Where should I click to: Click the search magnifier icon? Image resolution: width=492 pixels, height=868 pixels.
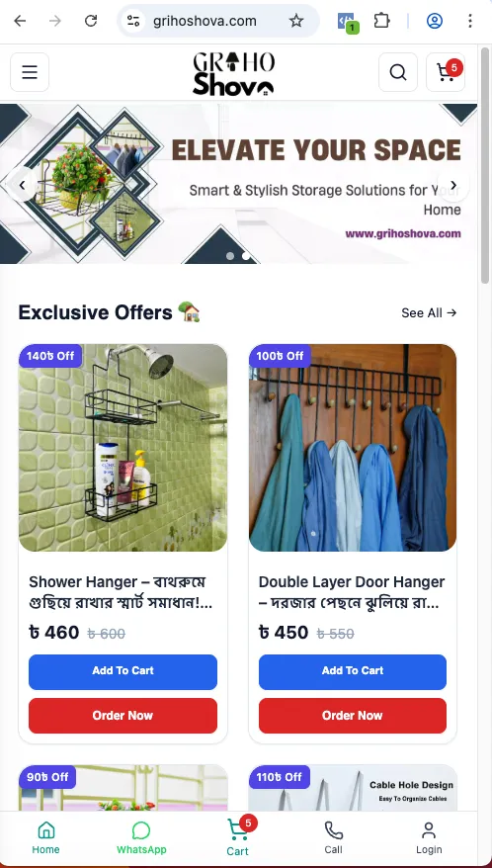click(398, 72)
